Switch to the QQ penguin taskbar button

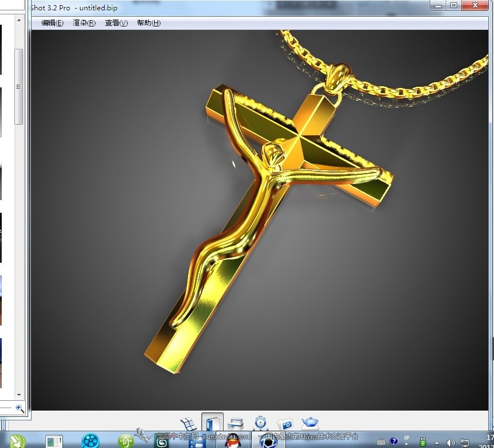pos(233,441)
